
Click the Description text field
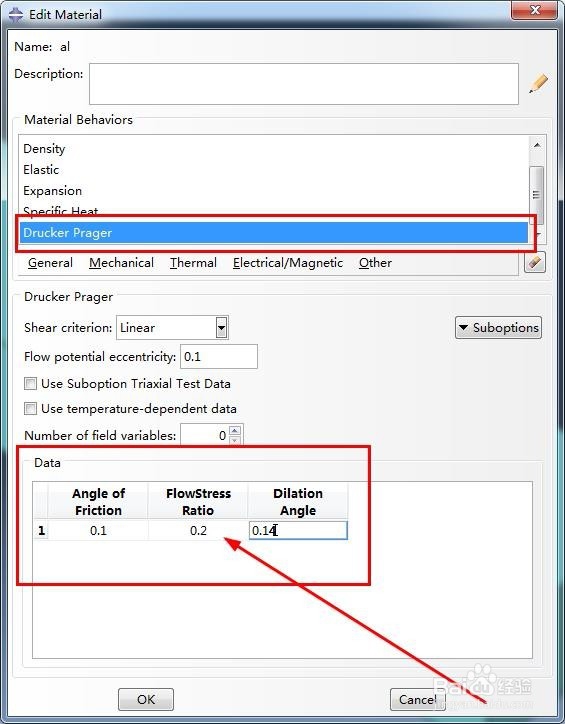[304, 84]
